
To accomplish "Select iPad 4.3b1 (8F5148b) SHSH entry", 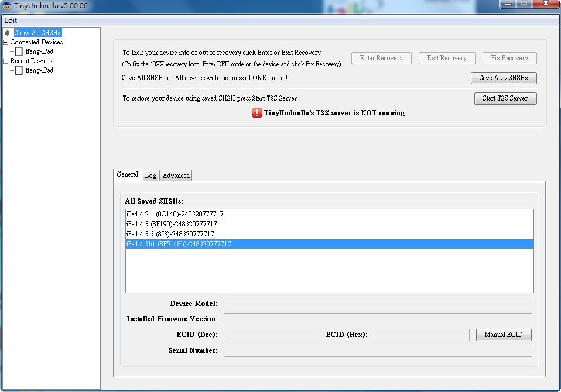I will point(330,244).
